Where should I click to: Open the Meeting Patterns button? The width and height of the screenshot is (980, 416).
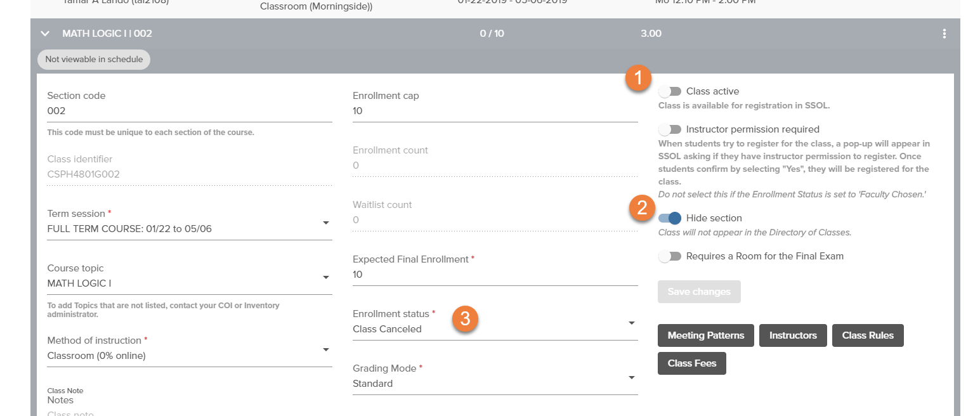tap(706, 335)
